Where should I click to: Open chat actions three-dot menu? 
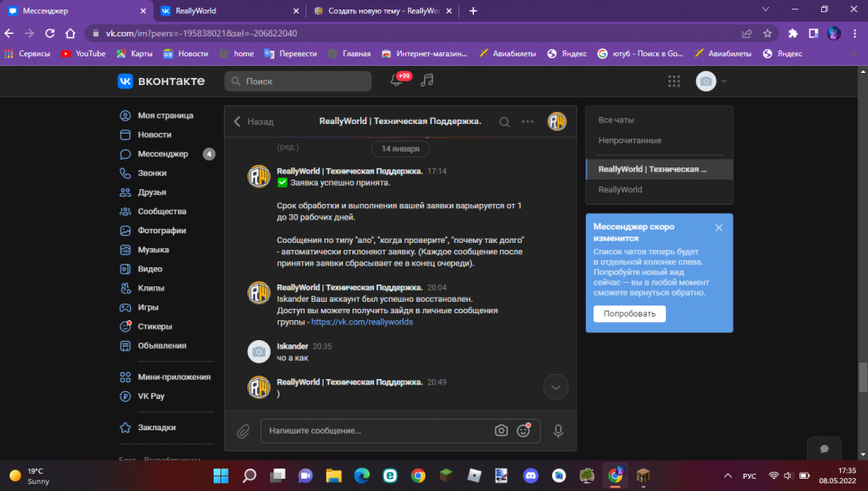528,121
